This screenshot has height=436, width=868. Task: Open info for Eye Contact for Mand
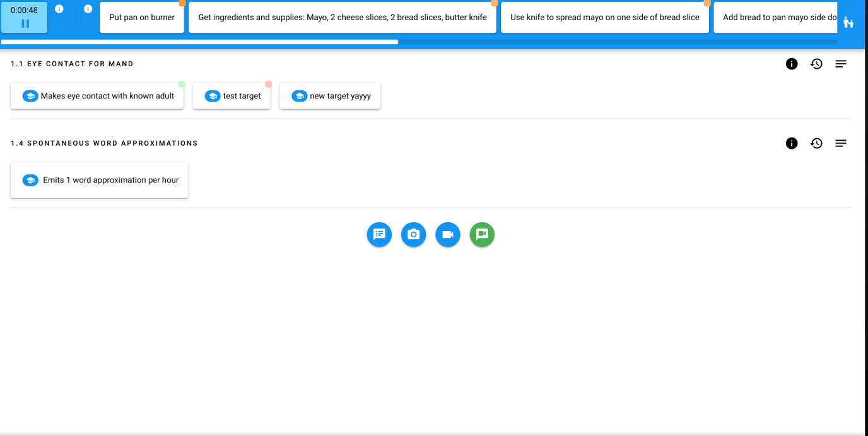tap(792, 64)
